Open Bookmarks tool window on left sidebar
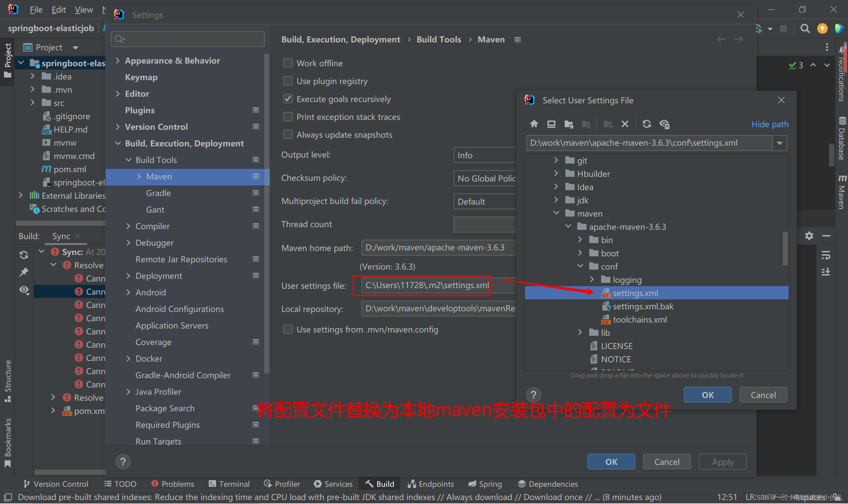This screenshot has height=504, width=848. [x=8, y=442]
